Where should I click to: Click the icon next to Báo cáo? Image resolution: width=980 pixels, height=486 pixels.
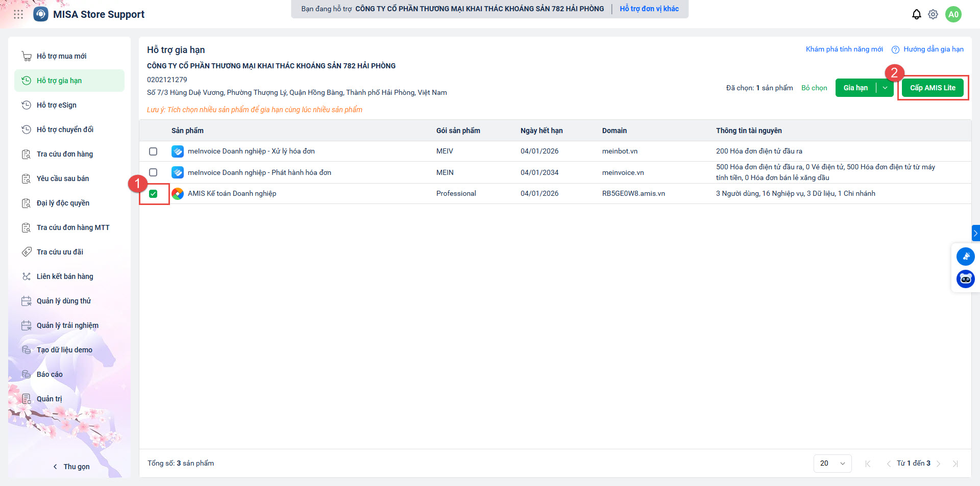coord(27,374)
